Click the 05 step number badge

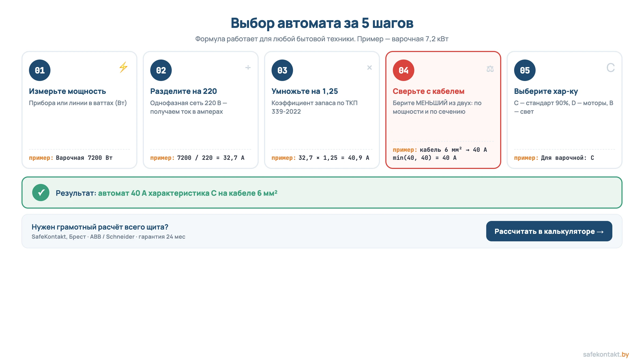point(525,70)
